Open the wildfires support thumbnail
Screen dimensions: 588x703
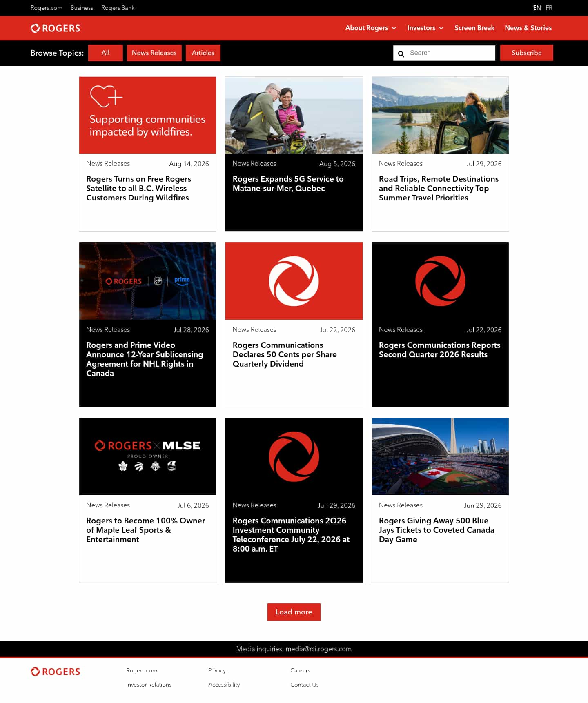[x=147, y=115]
